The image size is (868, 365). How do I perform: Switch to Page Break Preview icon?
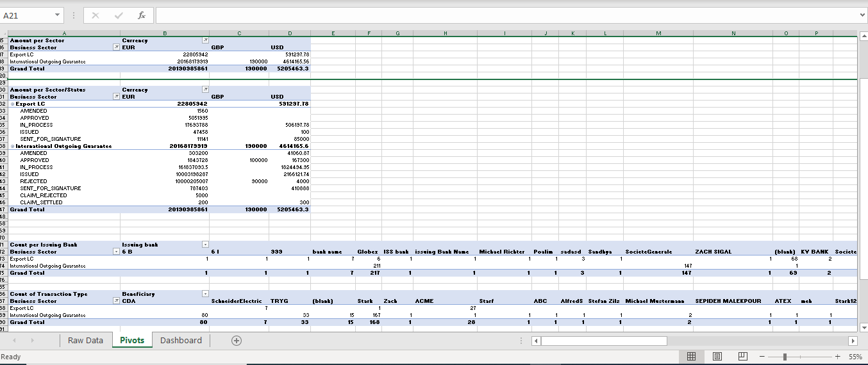(742, 357)
